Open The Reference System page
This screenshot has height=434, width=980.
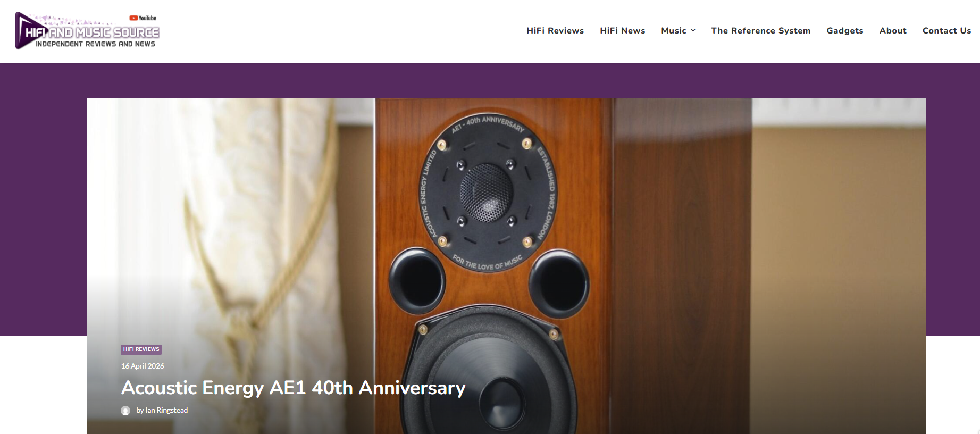[761, 31]
